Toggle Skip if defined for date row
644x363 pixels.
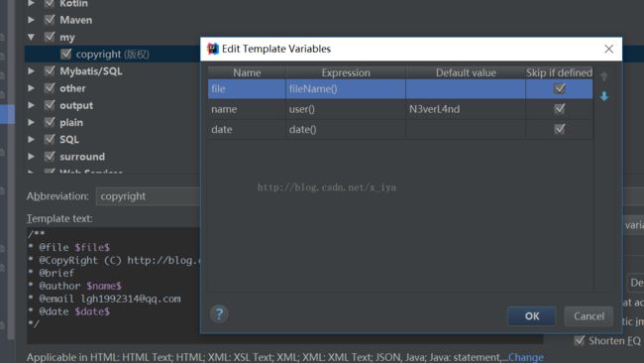[x=560, y=129]
